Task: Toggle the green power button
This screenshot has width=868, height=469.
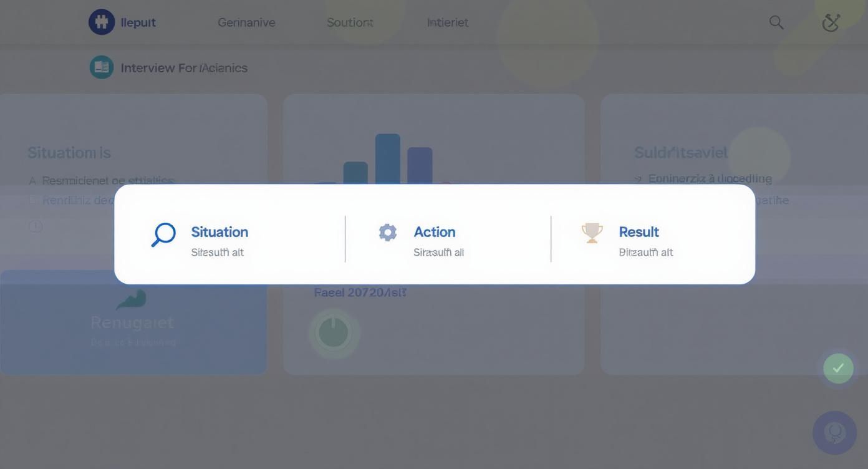Action: [x=334, y=332]
